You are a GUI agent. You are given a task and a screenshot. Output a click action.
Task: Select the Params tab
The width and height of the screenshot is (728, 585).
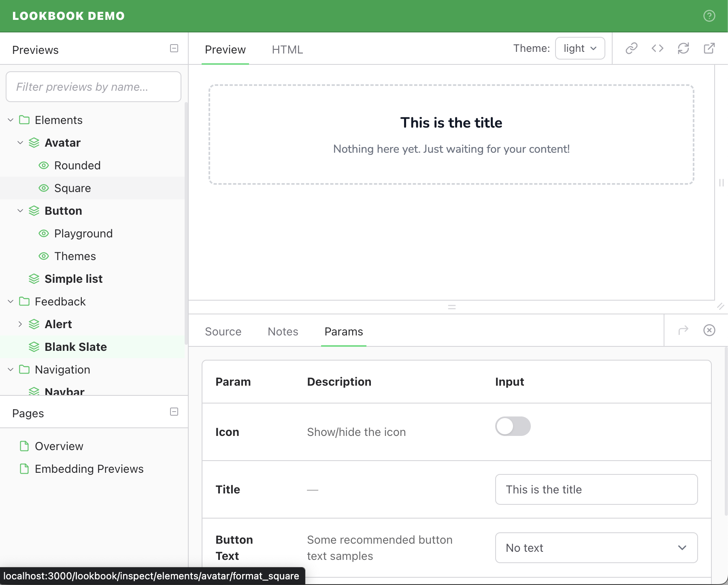tap(344, 331)
